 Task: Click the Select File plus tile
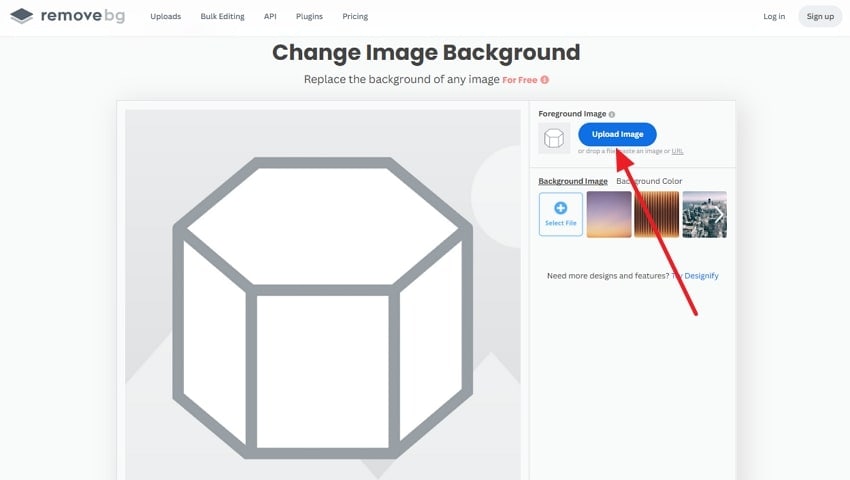click(561, 214)
